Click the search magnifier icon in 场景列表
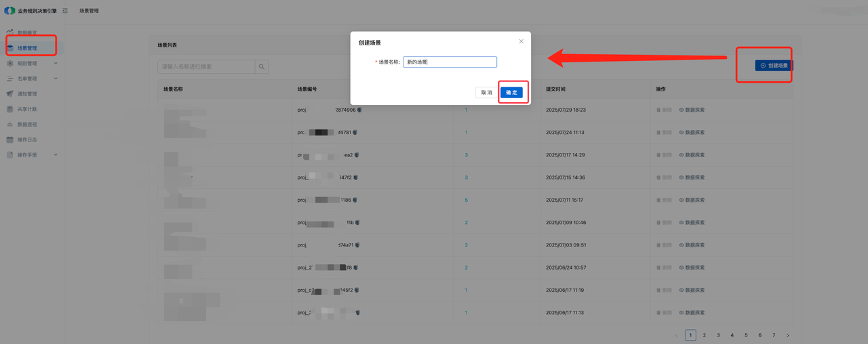The height and width of the screenshot is (344, 868). [x=262, y=66]
